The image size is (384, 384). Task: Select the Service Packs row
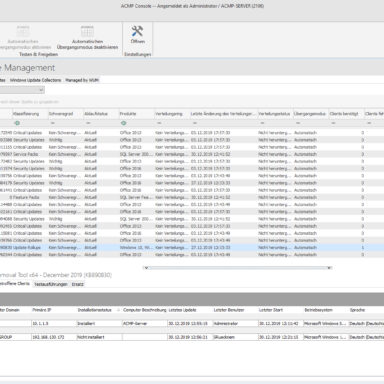[x=192, y=154]
